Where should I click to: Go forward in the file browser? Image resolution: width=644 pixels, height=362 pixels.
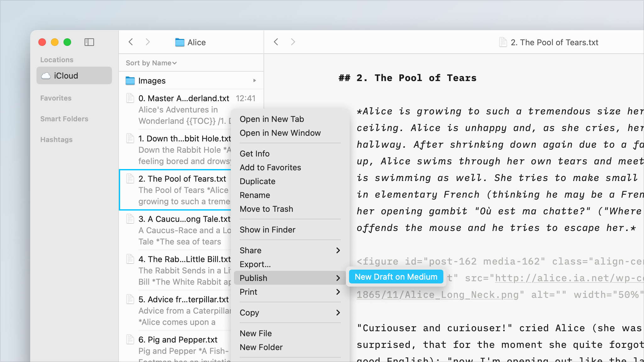[x=148, y=42]
